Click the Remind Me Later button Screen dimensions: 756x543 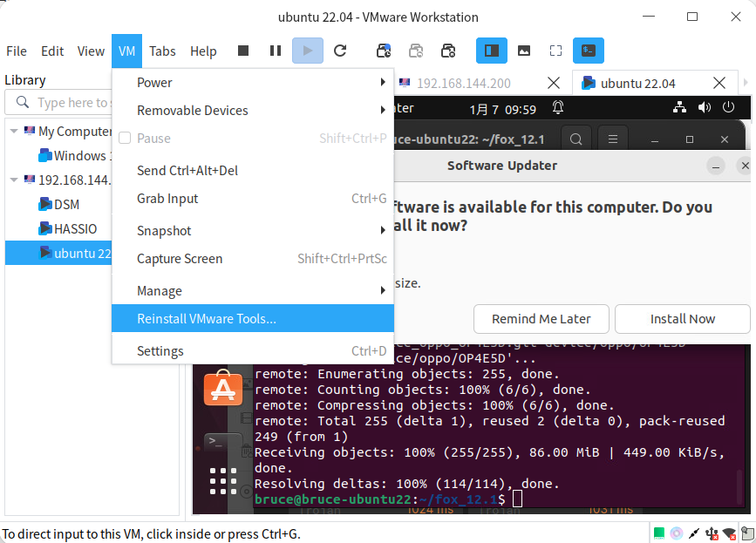[x=541, y=319]
